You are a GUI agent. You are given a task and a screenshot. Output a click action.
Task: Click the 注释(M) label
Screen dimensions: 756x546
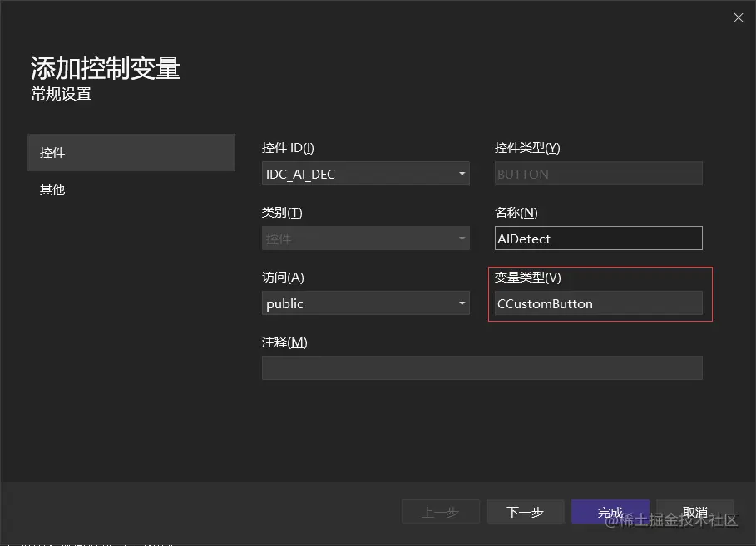tap(284, 342)
